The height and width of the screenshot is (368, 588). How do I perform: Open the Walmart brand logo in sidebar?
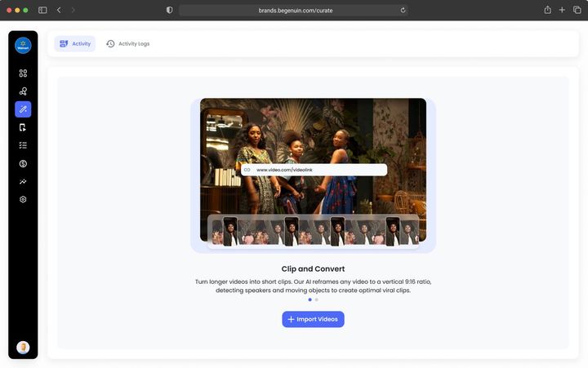pyautogui.click(x=23, y=46)
